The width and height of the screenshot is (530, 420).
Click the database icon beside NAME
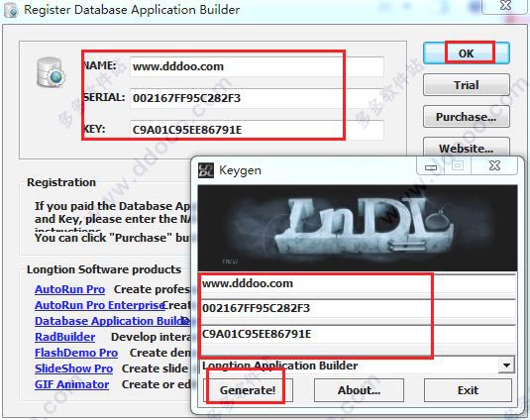[x=51, y=72]
